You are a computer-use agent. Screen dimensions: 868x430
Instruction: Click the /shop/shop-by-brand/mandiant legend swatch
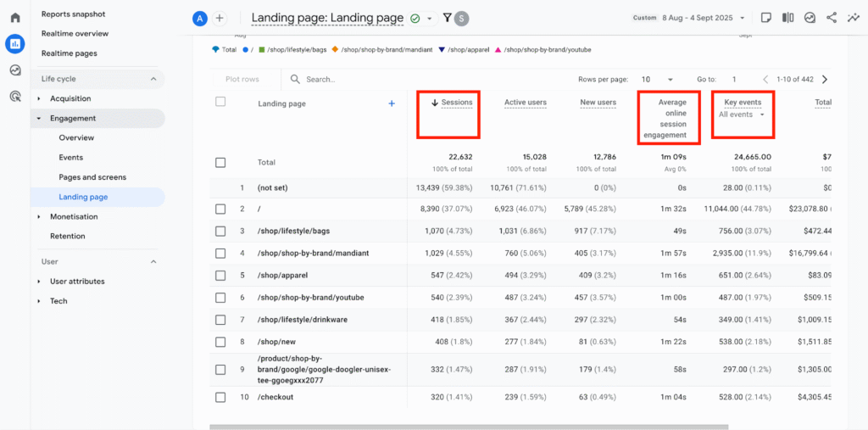pyautogui.click(x=335, y=50)
